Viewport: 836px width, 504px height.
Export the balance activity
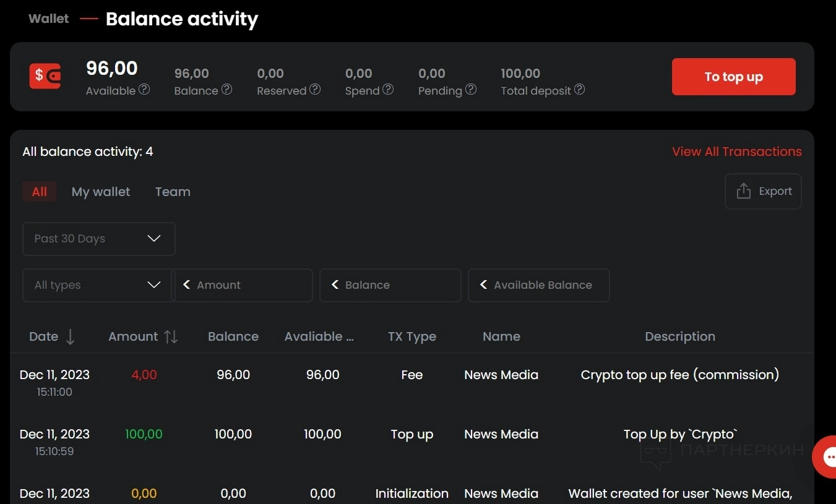click(x=763, y=191)
